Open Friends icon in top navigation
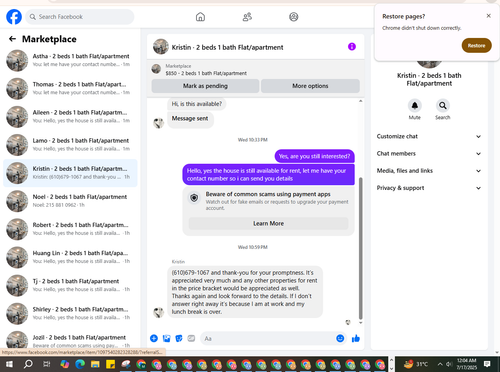 247,17
